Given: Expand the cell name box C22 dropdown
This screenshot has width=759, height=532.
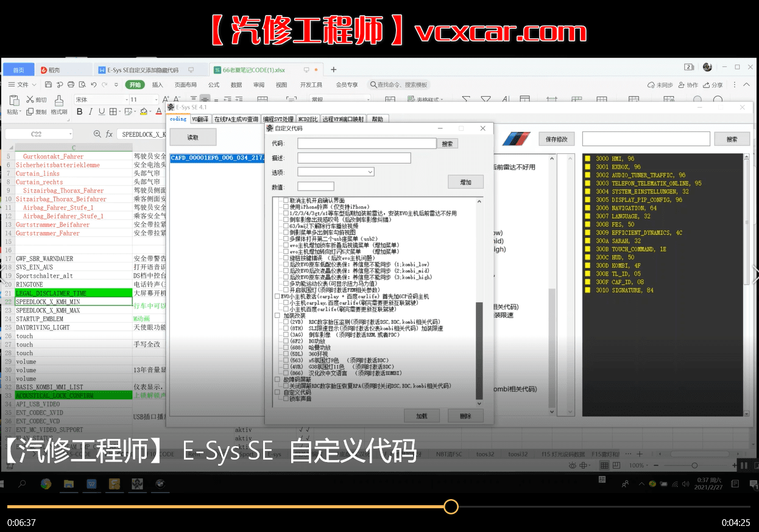Looking at the screenshot, I should [x=70, y=134].
